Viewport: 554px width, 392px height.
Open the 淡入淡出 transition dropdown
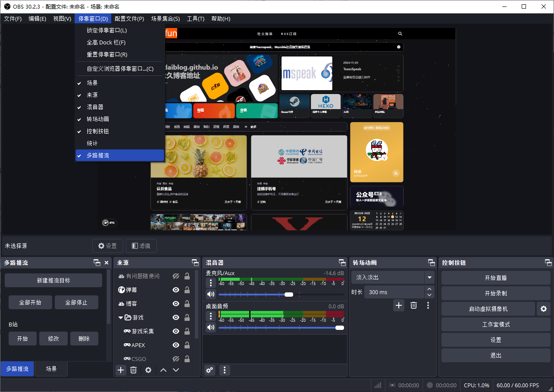pos(429,277)
